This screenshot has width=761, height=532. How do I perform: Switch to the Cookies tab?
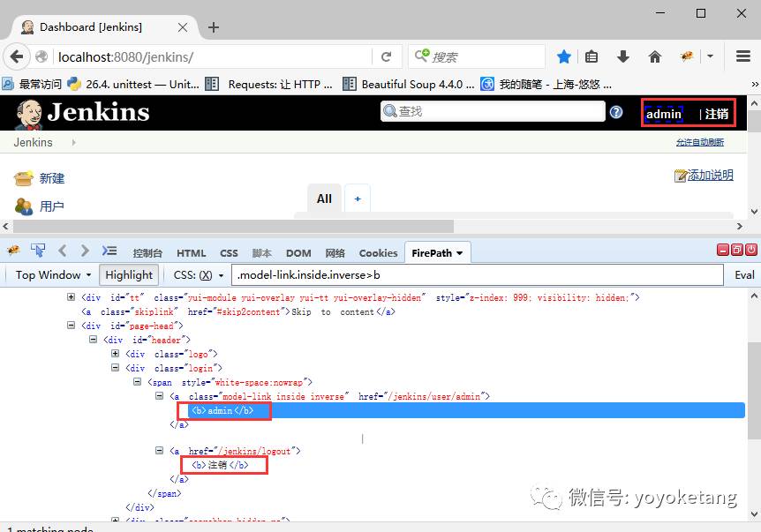pyautogui.click(x=378, y=253)
